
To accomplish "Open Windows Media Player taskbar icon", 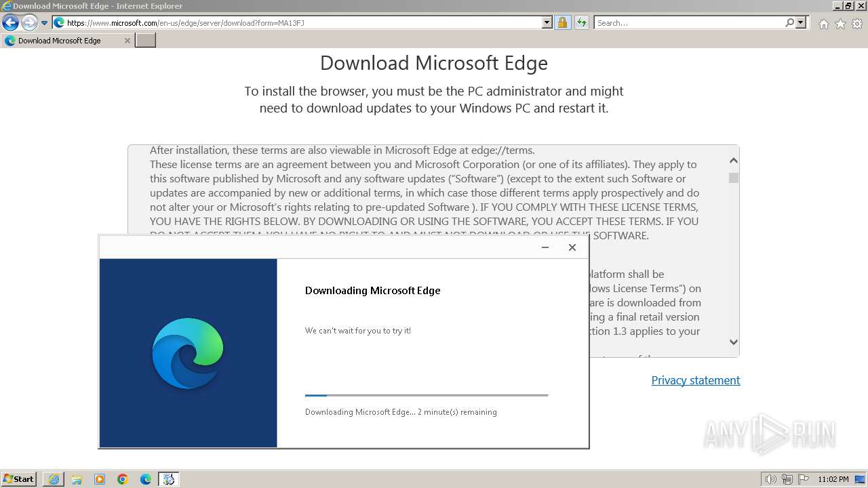I will pos(100,479).
